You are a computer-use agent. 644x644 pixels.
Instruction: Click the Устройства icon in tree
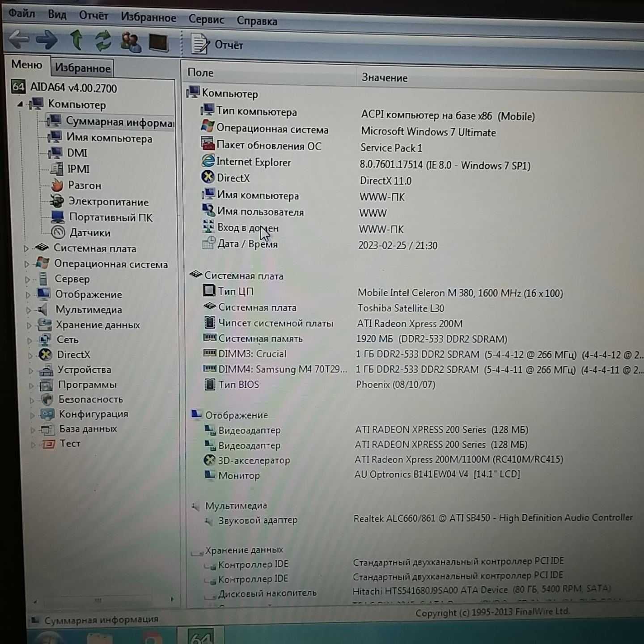point(46,370)
